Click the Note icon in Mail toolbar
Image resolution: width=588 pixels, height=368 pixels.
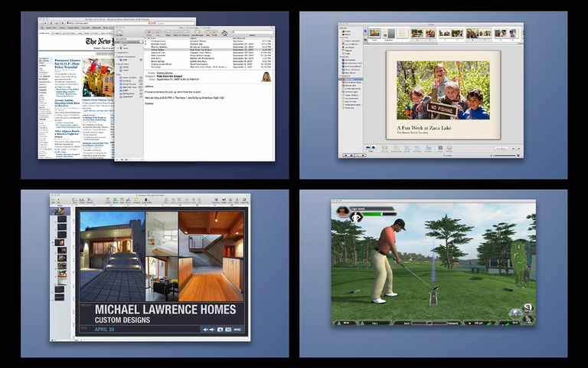tap(208, 32)
